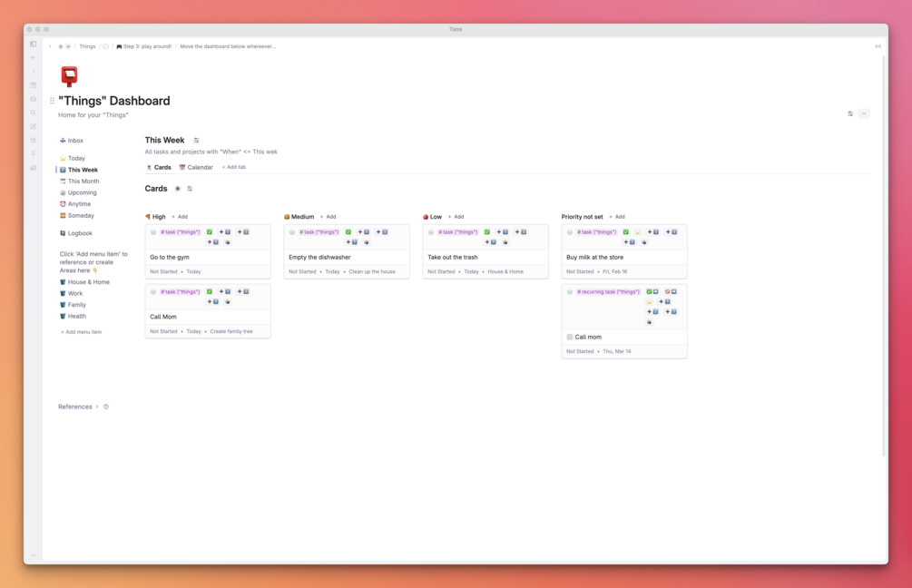This screenshot has height=588, width=912.
Task: Toggle the status circle on Take out the trash card
Action: (431, 232)
